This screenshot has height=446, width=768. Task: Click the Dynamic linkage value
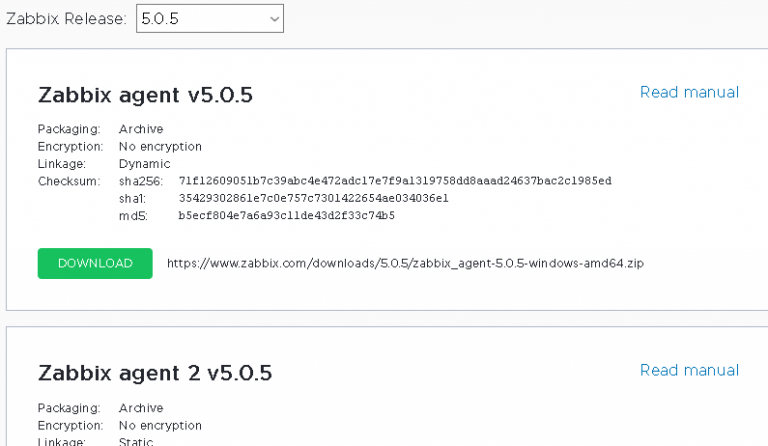click(x=145, y=163)
